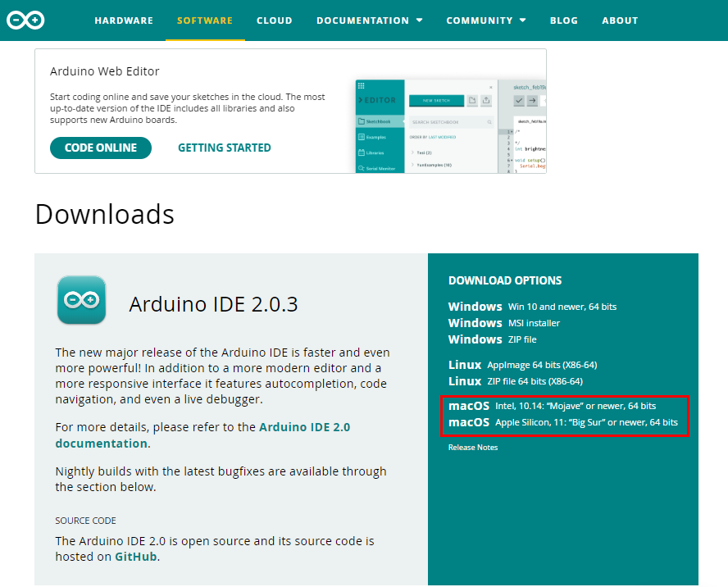Image resolution: width=728 pixels, height=587 pixels.
Task: Download the Windows ZIP file
Action: point(492,339)
